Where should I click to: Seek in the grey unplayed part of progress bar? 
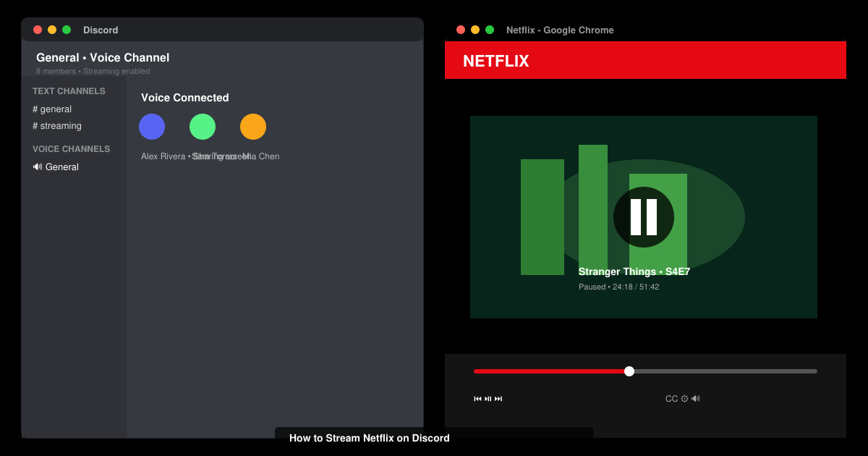pos(725,371)
